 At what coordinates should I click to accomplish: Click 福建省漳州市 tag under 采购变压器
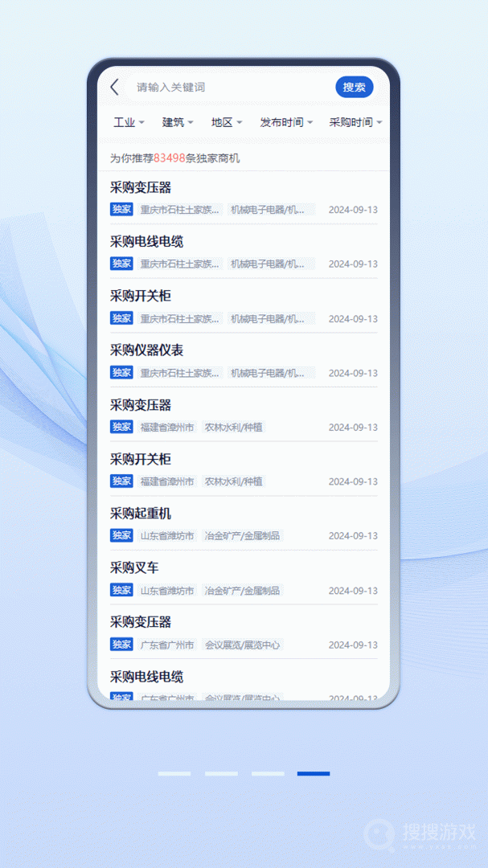[167, 428]
